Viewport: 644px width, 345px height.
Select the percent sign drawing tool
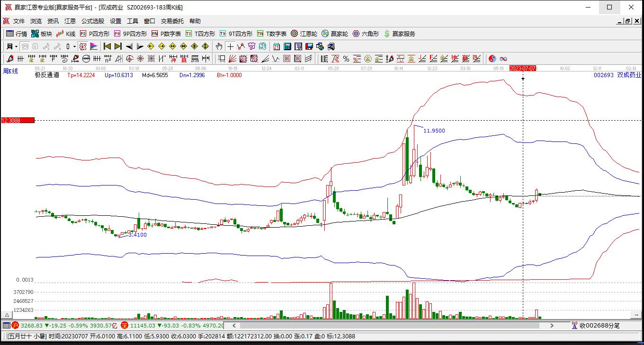(x=346, y=59)
